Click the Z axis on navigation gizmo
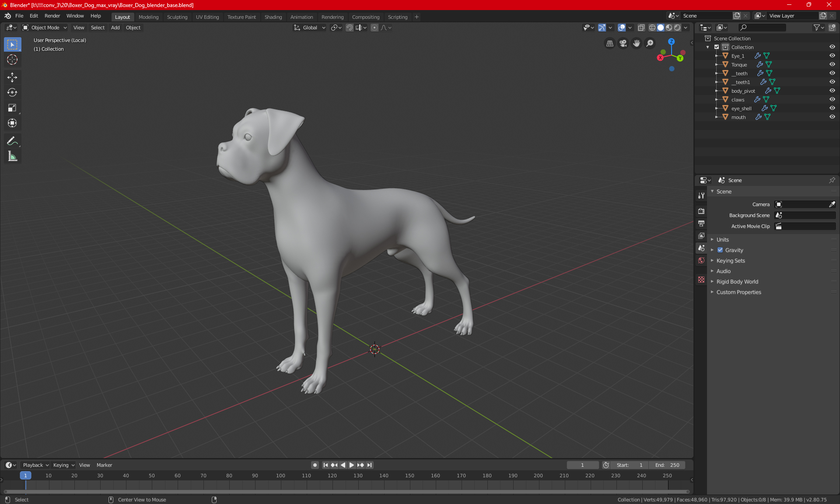The width and height of the screenshot is (840, 504). 671,42
